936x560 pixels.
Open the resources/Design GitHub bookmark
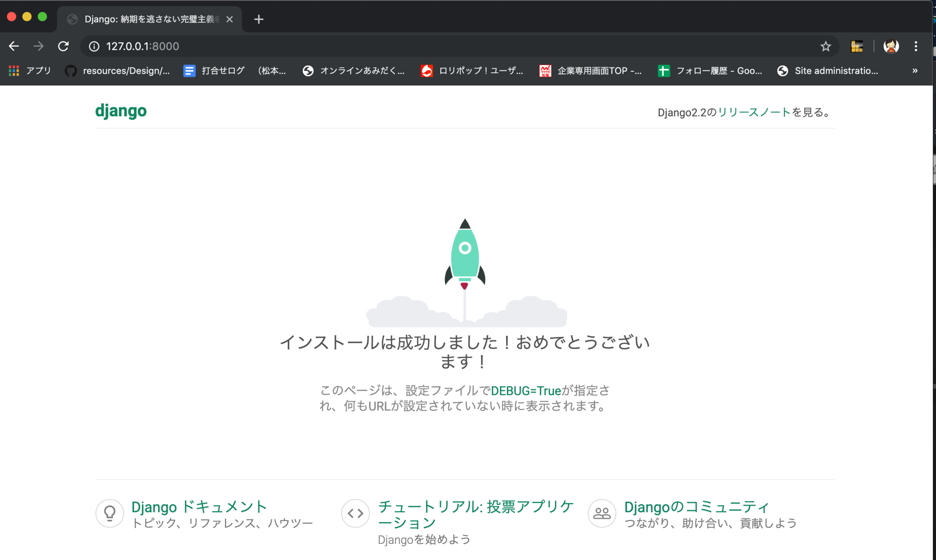[118, 71]
